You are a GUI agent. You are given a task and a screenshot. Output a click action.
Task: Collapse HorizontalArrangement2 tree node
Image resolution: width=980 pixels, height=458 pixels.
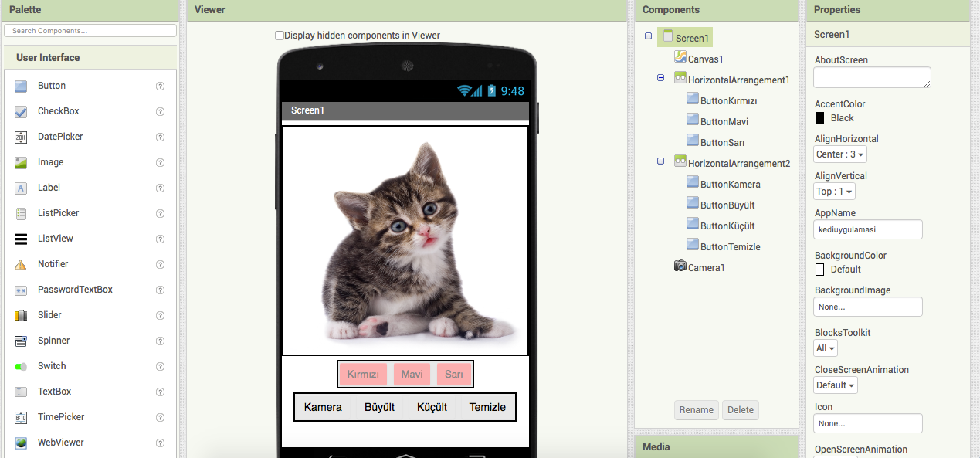click(x=660, y=161)
